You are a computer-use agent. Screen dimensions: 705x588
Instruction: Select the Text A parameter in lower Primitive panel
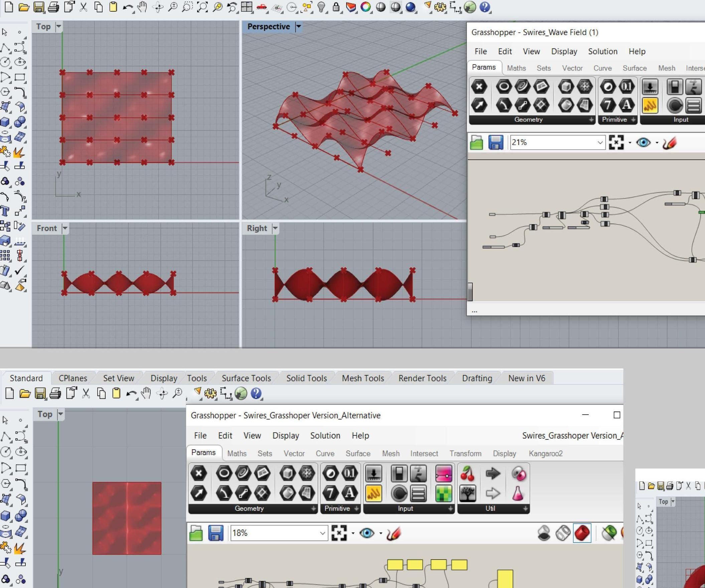[349, 493]
